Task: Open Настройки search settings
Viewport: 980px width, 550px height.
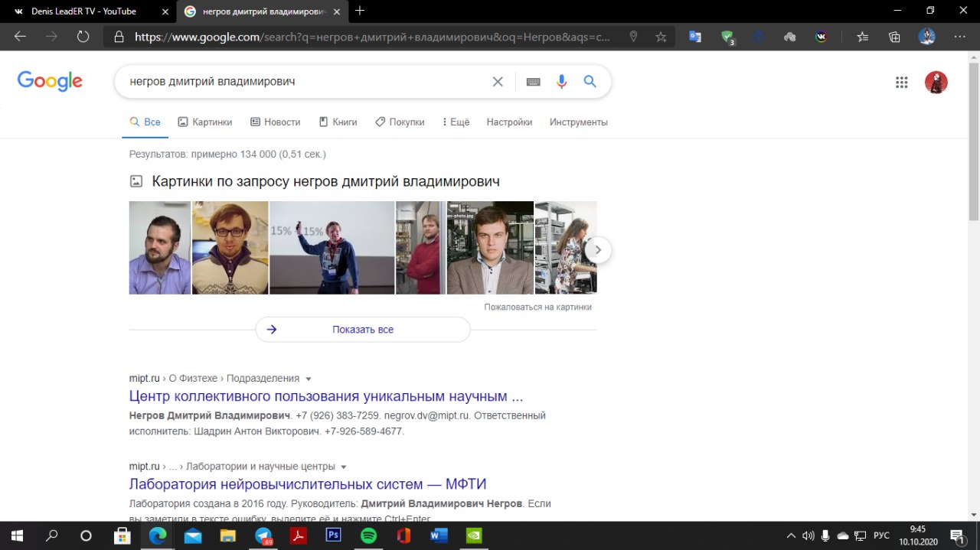Action: pos(509,122)
